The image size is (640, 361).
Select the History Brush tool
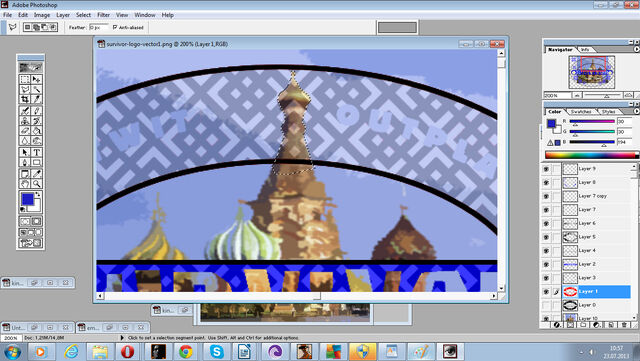coord(36,121)
